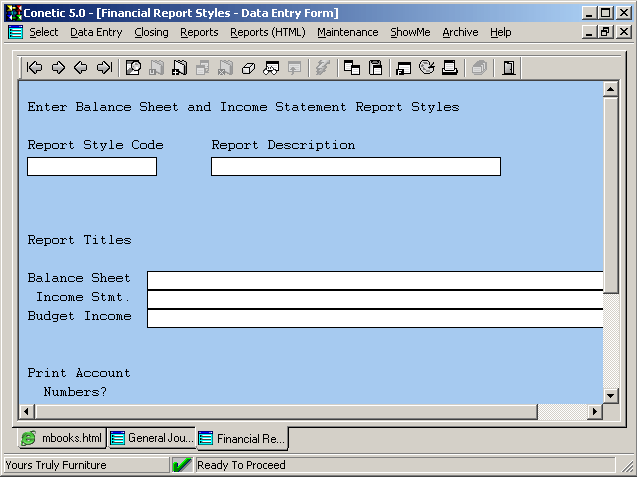Click the Report Style Code field
637x477 pixels.
[92, 167]
